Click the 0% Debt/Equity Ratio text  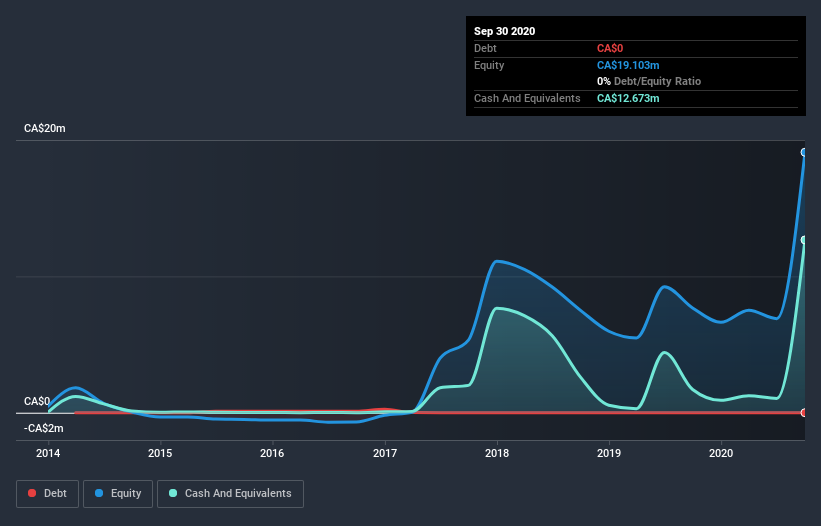click(649, 82)
